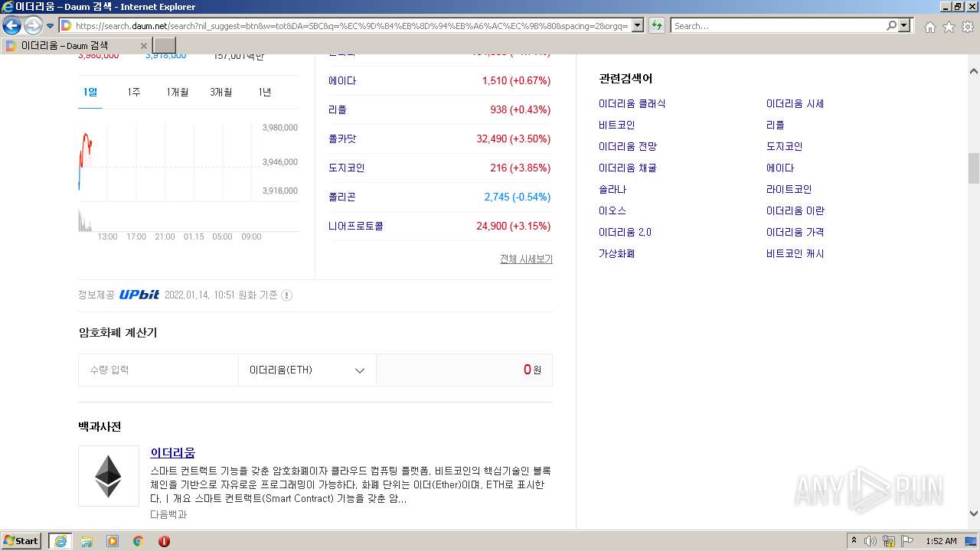Open related search 이더리움 전망
Viewport: 980px width, 551px height.
(x=628, y=147)
